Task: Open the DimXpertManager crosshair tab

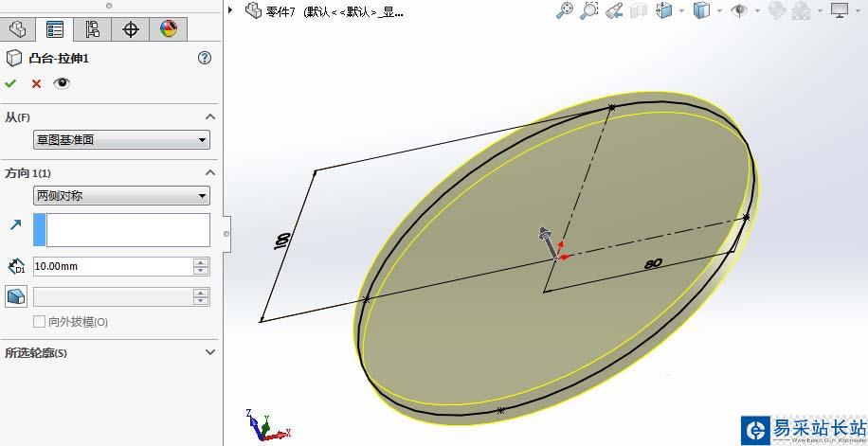Action: click(x=130, y=29)
